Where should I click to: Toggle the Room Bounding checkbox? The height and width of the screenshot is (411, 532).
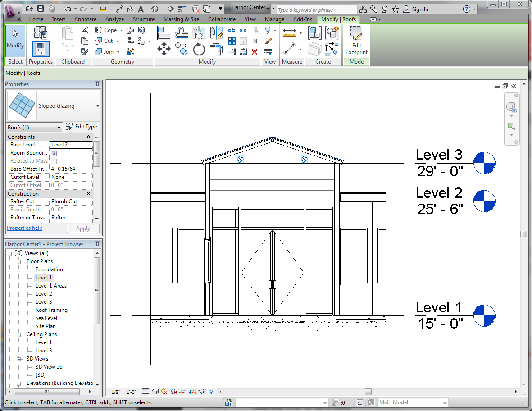point(54,153)
